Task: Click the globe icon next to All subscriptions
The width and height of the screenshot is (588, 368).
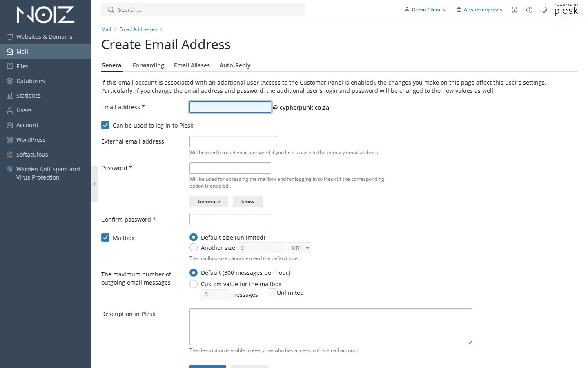Action: [459, 10]
